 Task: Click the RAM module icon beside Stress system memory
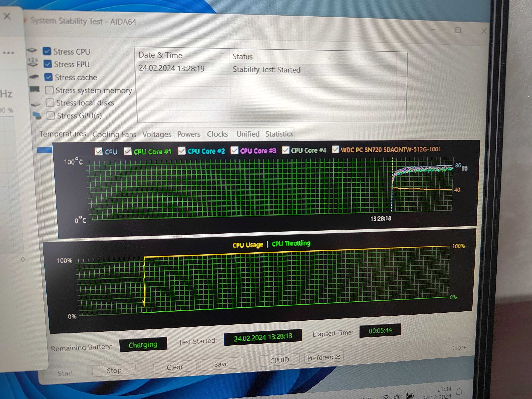(x=35, y=89)
